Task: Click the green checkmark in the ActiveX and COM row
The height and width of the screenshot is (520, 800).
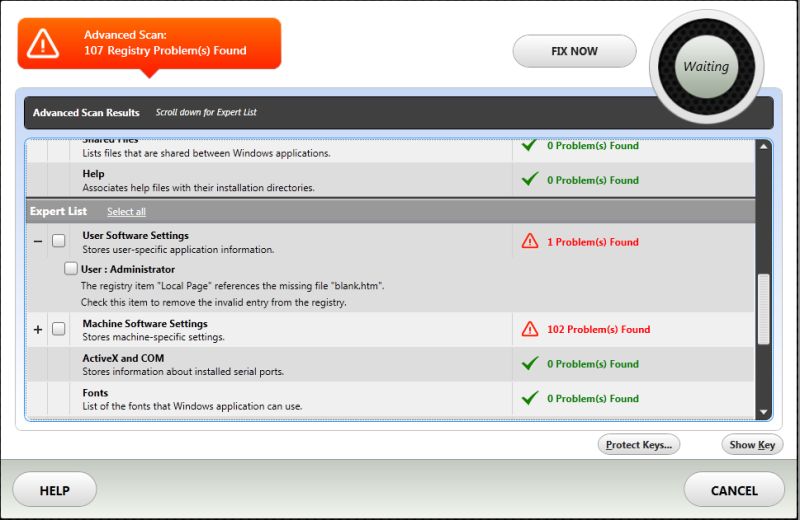Action: pyautogui.click(x=530, y=363)
